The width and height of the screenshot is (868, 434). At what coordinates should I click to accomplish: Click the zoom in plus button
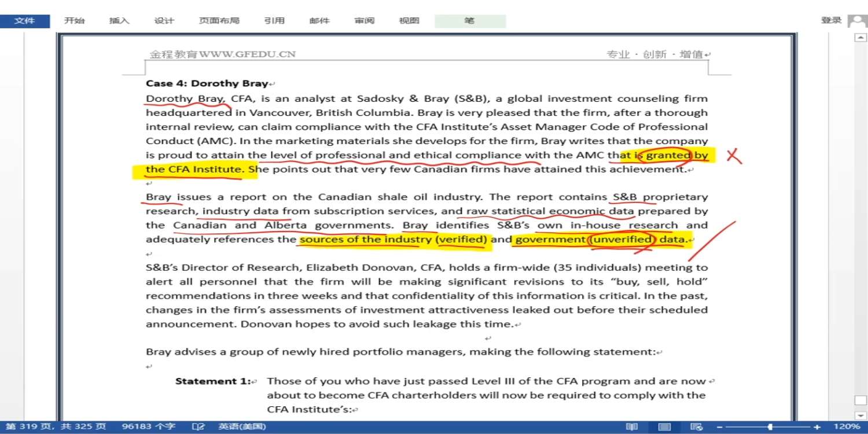[817, 427]
